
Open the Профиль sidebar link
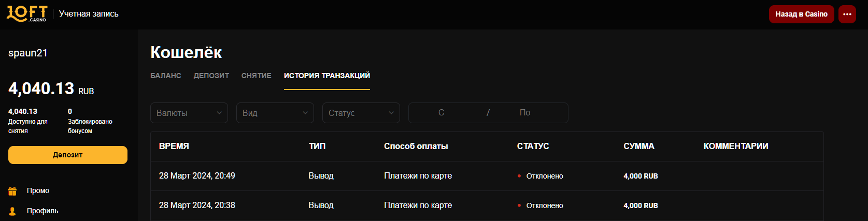42,211
